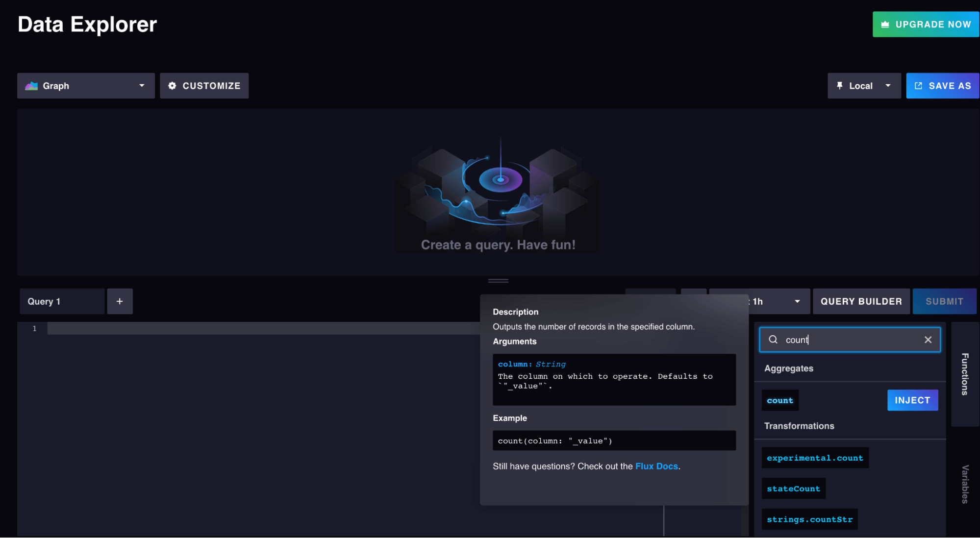Click the gear icon on Customize
Image resolution: width=980 pixels, height=538 pixels.
(172, 86)
